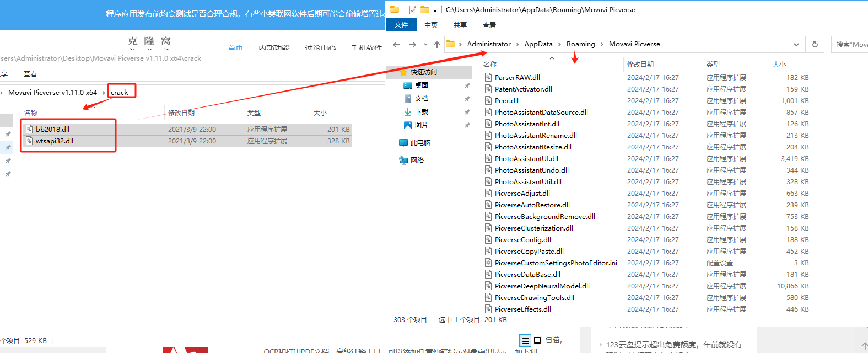Select the PhotoAssistantUI.dll file icon
Viewport: 868px width, 353px height.
(488, 158)
